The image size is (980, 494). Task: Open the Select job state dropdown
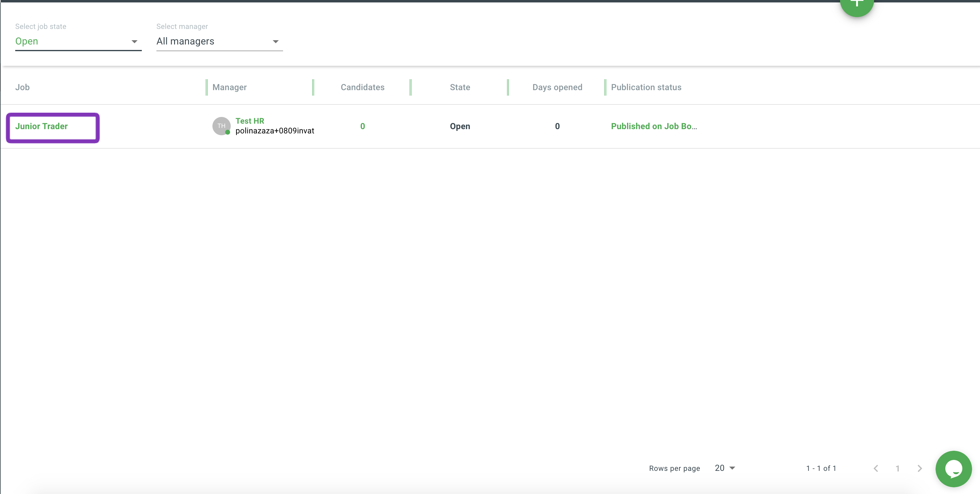point(78,41)
